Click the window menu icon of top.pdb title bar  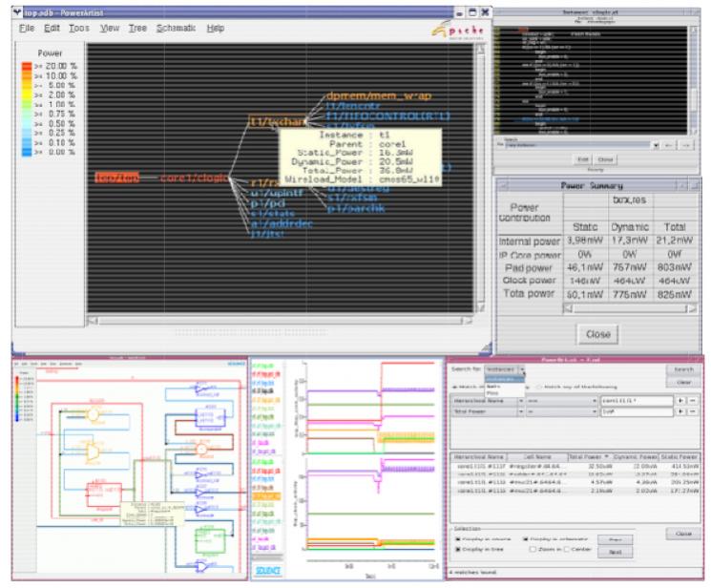point(17,11)
